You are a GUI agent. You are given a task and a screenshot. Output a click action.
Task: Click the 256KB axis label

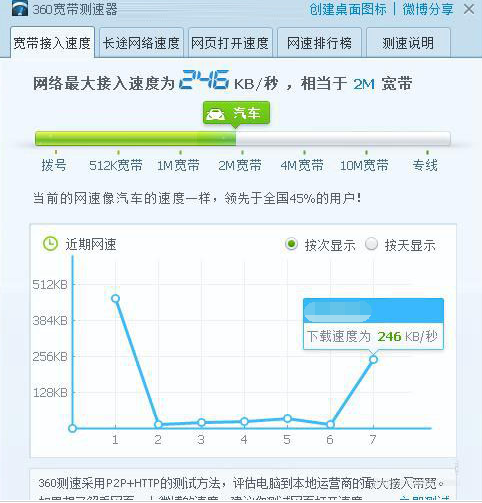point(50,357)
